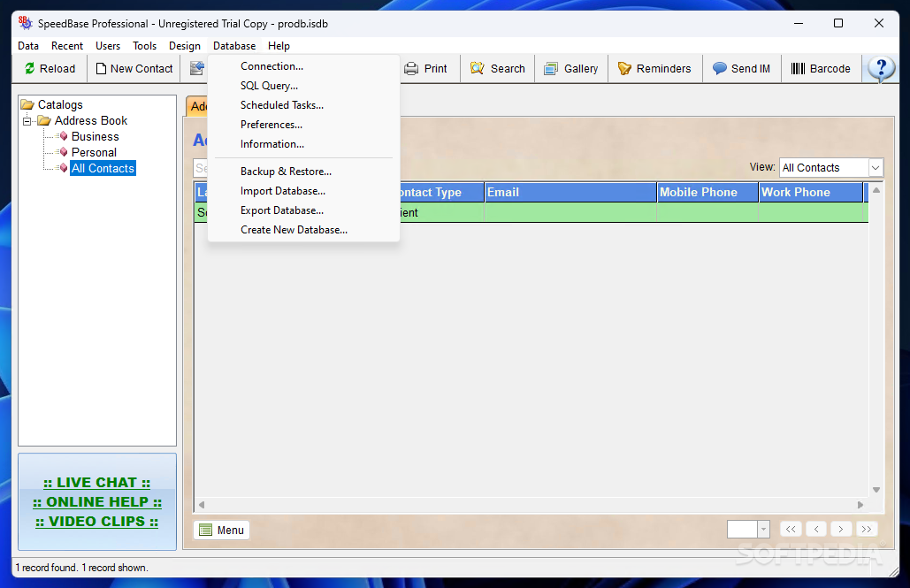Viewport: 910px width, 588px height.
Task: Collapse the Address Book tree node
Action: click(27, 121)
